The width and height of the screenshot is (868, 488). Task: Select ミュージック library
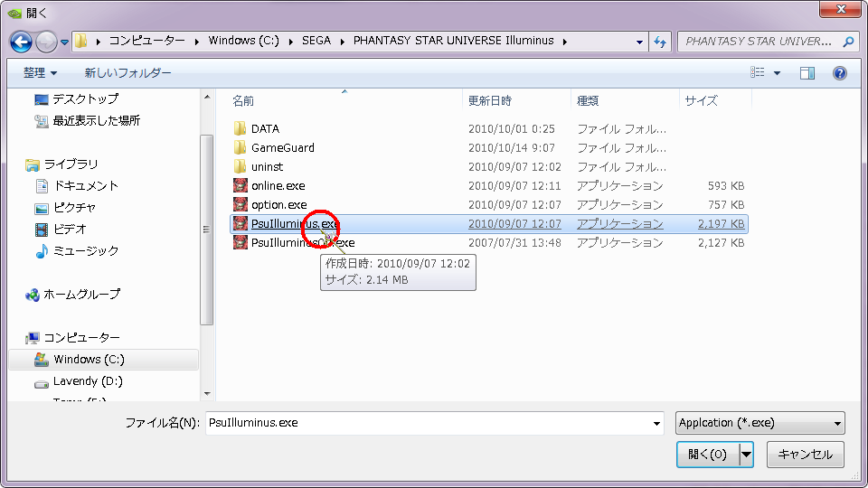(76, 250)
